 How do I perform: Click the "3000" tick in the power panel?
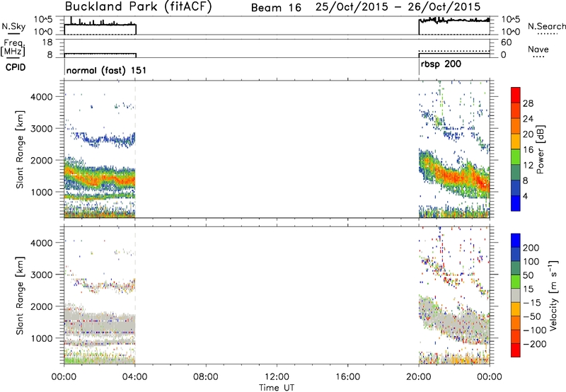click(x=41, y=129)
